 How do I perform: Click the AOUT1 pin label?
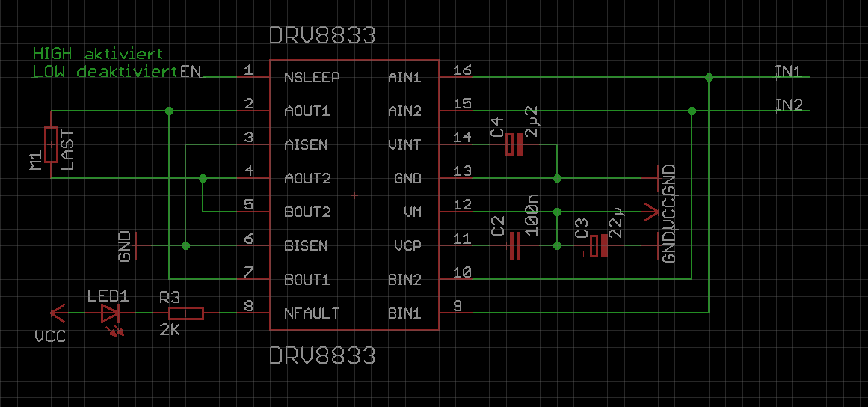307,111
